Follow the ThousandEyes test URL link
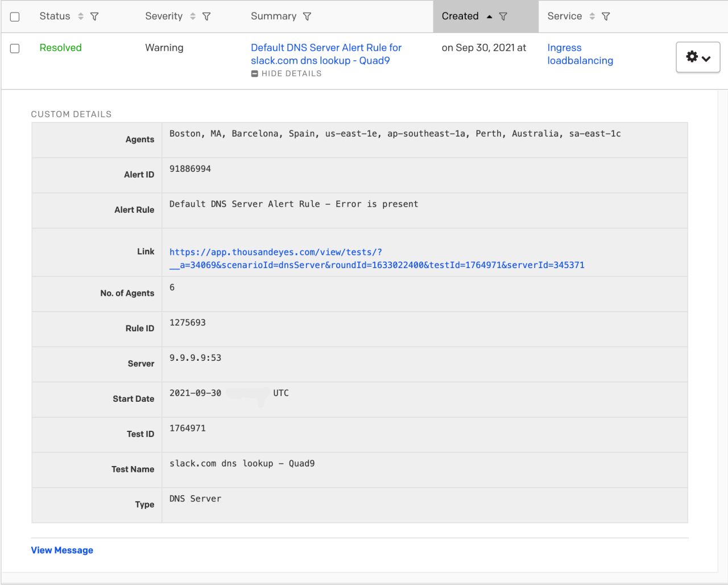 coord(377,258)
